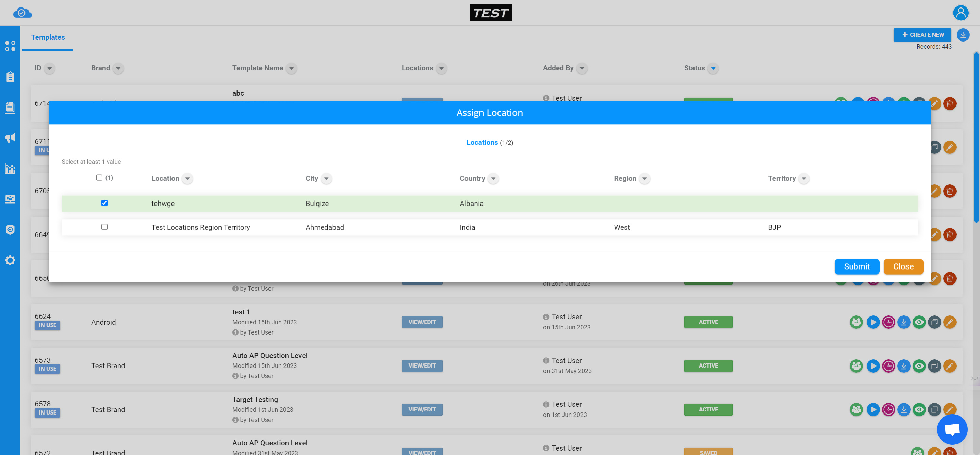Viewport: 980px width, 455px height.
Task: Click the Create New button
Action: point(922,35)
